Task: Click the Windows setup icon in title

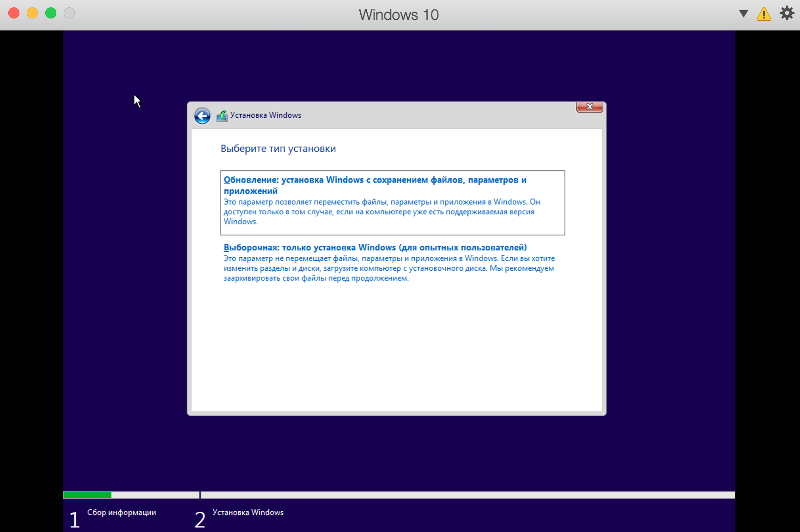Action: [222, 115]
